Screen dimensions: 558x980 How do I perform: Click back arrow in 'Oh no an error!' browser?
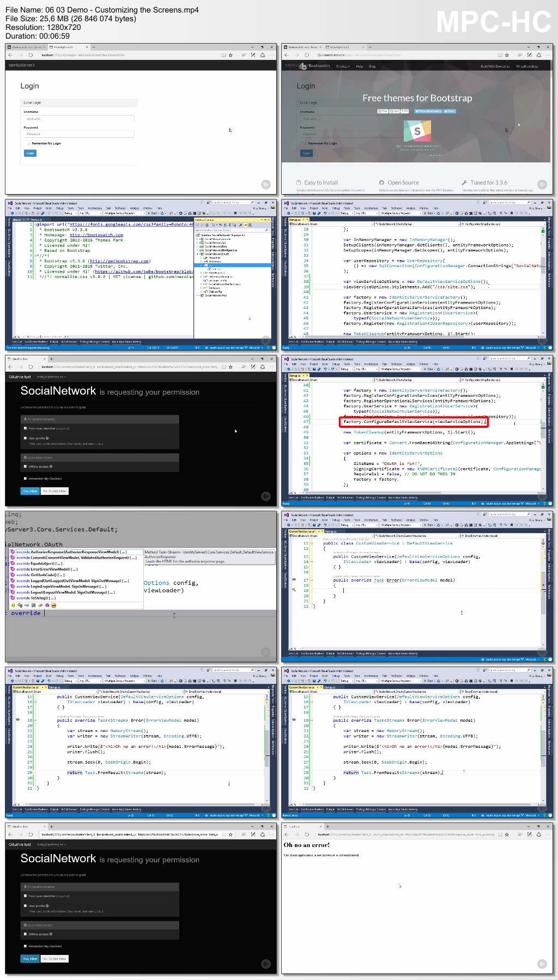(x=287, y=834)
